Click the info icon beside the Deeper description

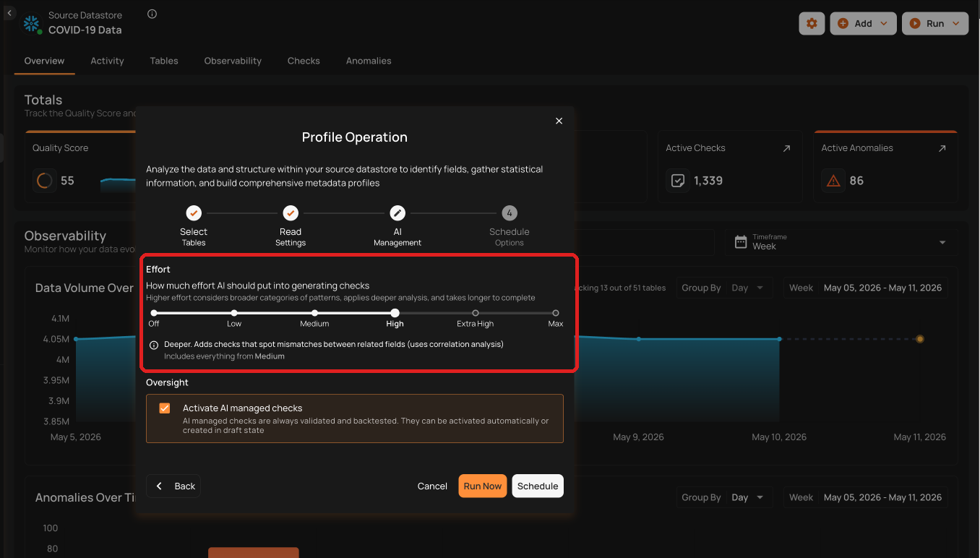click(154, 345)
